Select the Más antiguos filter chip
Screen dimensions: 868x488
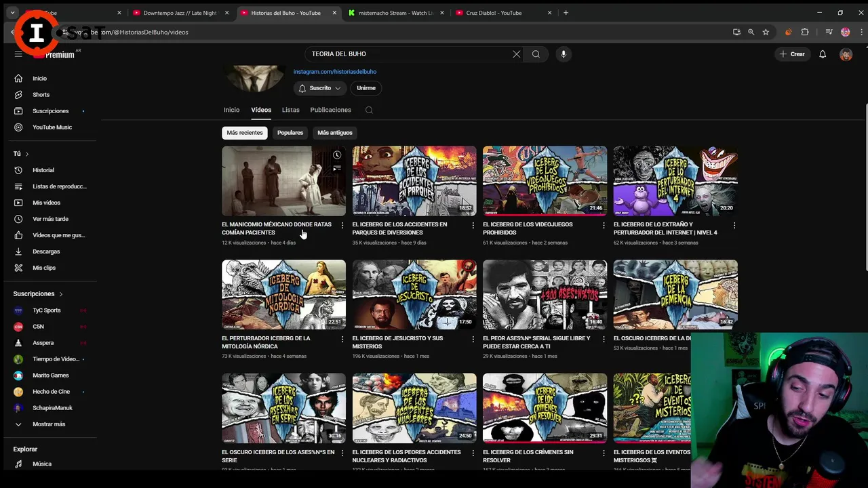click(335, 133)
